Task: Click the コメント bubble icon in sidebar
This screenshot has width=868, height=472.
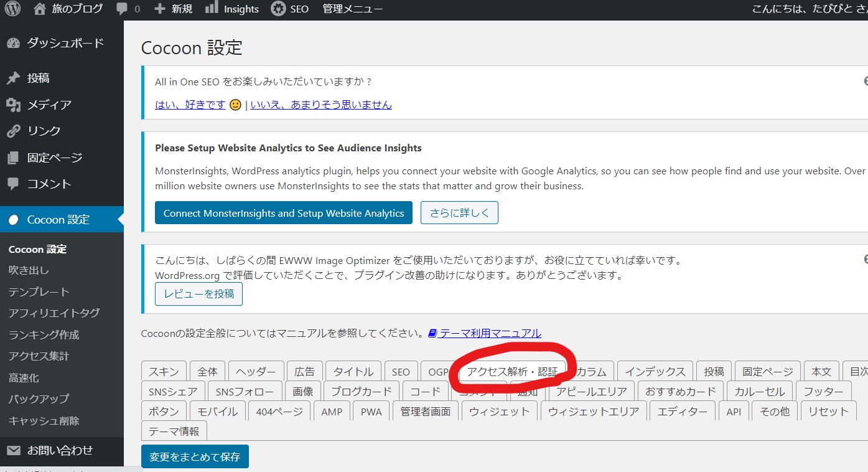Action: 13,184
